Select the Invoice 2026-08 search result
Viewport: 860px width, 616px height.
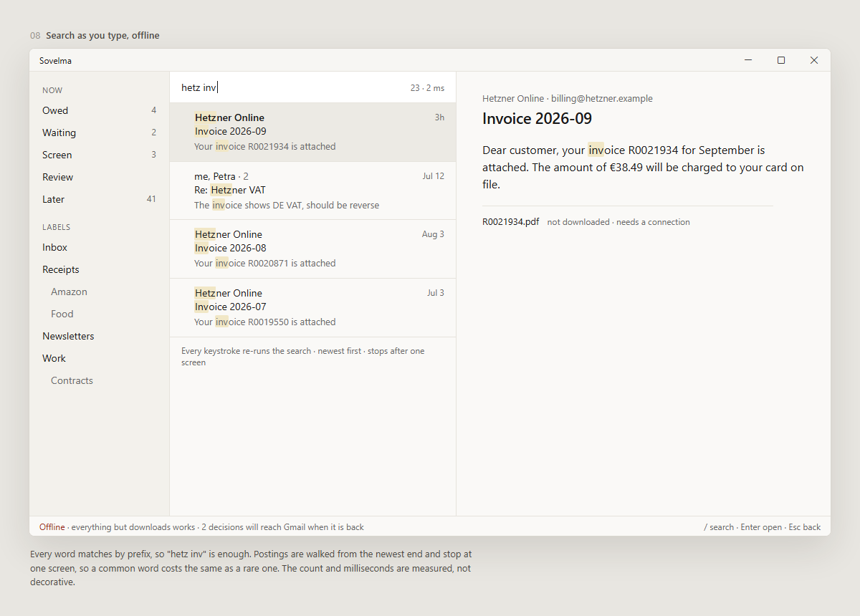312,249
